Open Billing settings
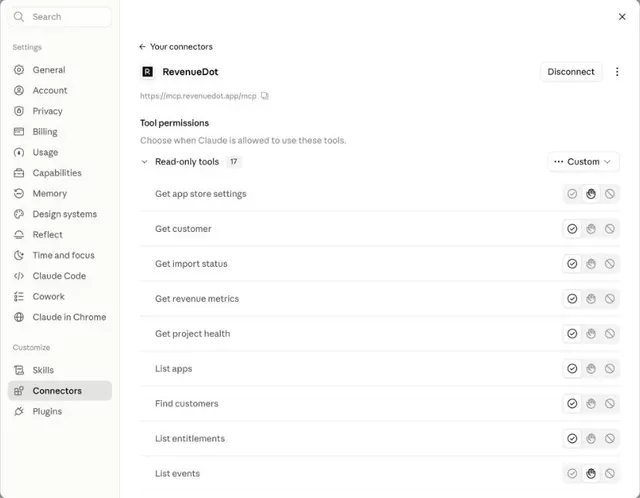The width and height of the screenshot is (640, 498). coord(60,131)
